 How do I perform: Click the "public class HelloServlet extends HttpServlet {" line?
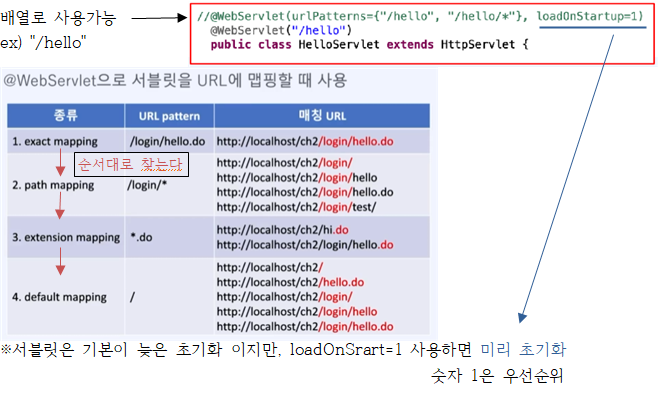tap(369, 44)
